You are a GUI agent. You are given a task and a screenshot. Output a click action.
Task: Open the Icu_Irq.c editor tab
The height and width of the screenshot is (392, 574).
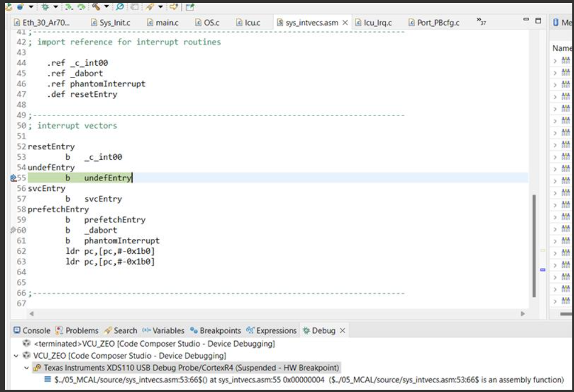pos(373,23)
